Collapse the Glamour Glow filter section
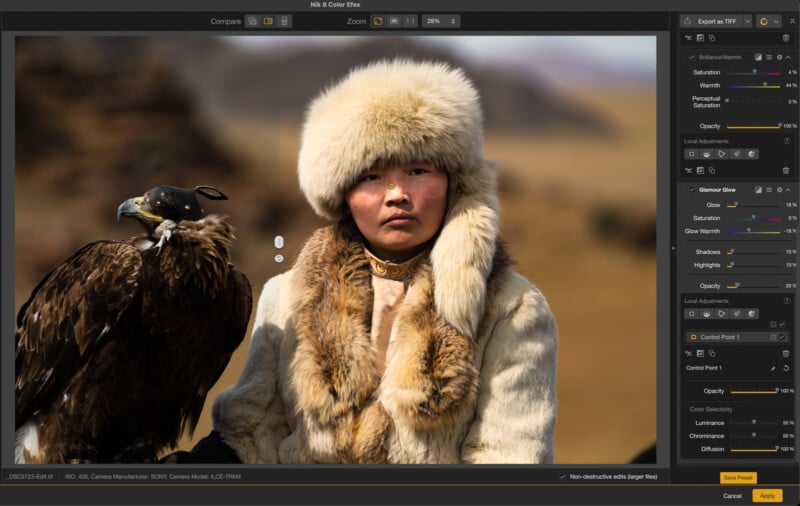Image resolution: width=800 pixels, height=506 pixels. pyautogui.click(x=789, y=189)
